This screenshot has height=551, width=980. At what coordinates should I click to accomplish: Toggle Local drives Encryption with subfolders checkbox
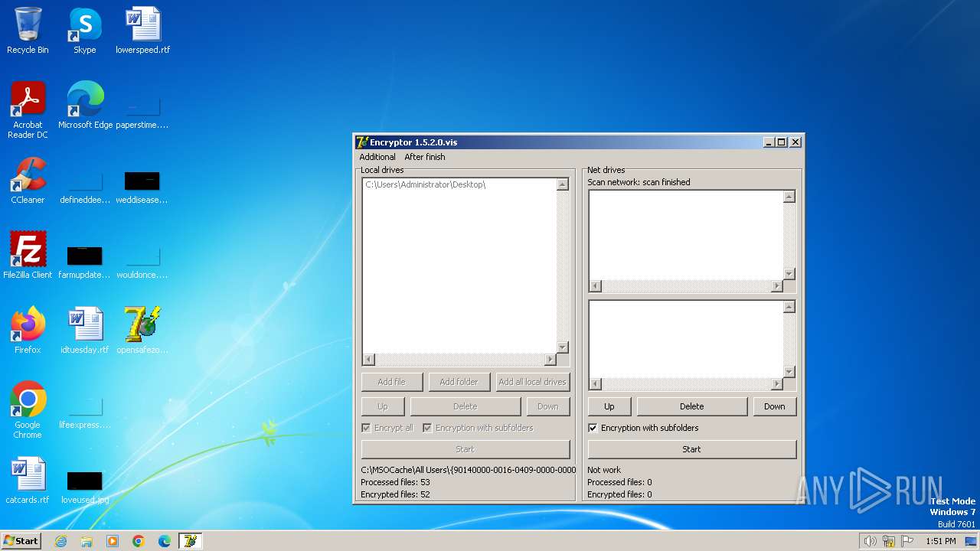427,428
